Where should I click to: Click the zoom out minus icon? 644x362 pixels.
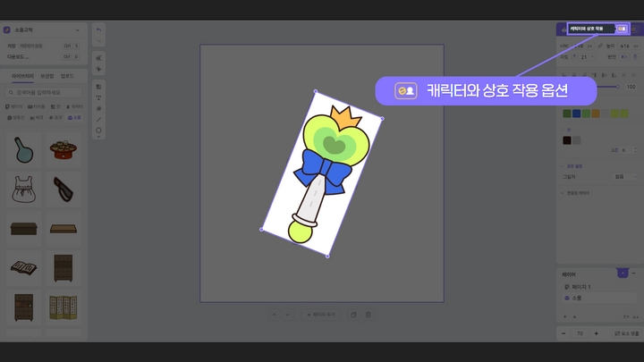[x=563, y=333]
